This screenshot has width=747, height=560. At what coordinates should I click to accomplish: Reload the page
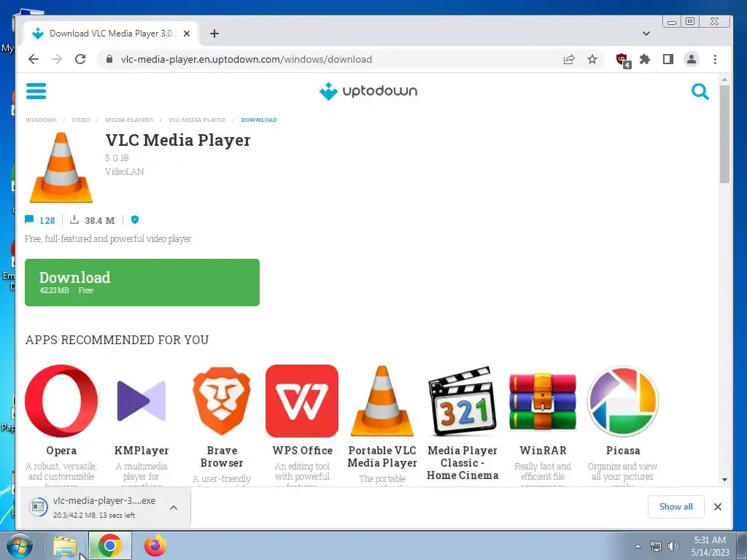click(x=80, y=59)
